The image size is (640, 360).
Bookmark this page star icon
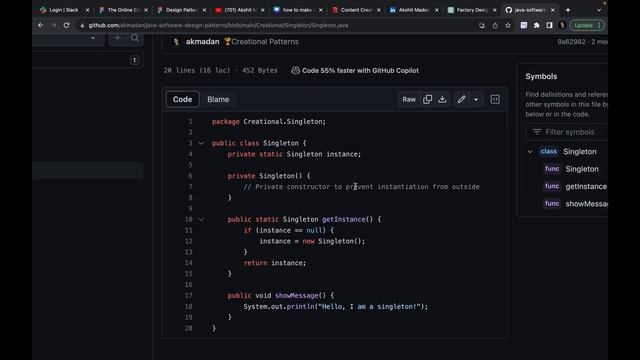508,25
